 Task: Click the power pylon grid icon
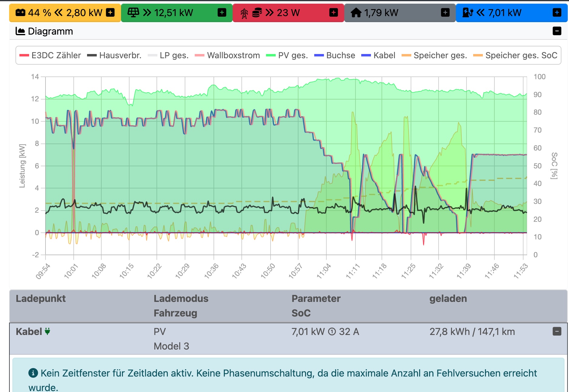244,13
